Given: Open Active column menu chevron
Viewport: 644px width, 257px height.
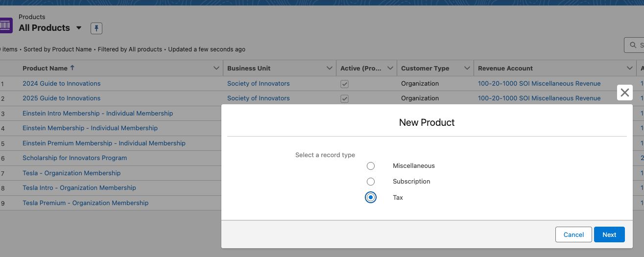Looking at the screenshot, I should click(390, 68).
